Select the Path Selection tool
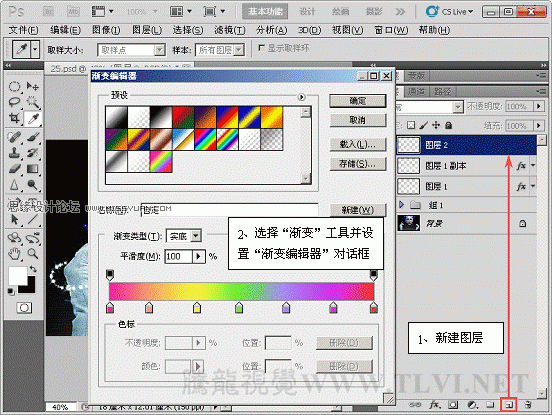Screen dimensions: 552x415 coord(14,220)
